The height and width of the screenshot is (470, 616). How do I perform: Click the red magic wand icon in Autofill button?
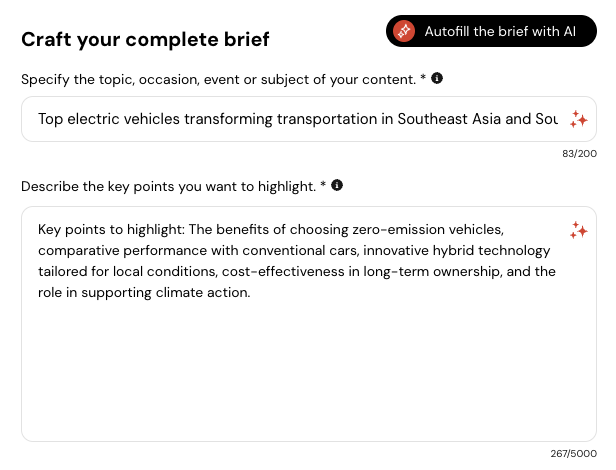(x=404, y=31)
